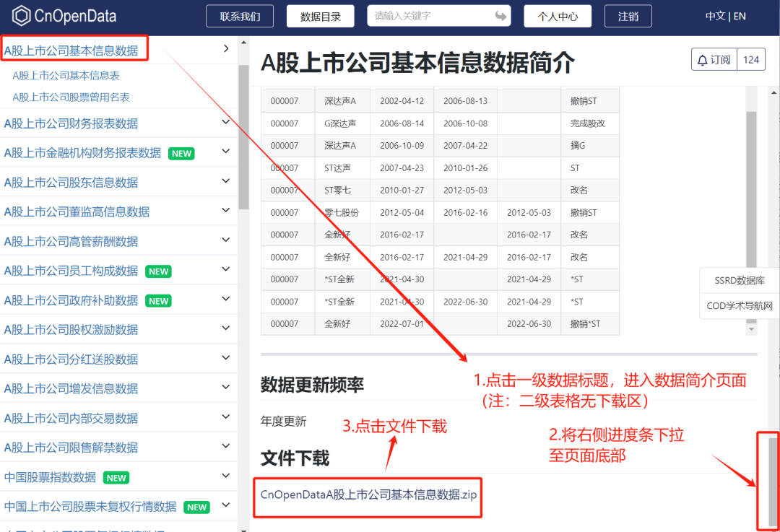Click the search submit arrow icon
Screen dimensions: 780x532
[x=500, y=16]
